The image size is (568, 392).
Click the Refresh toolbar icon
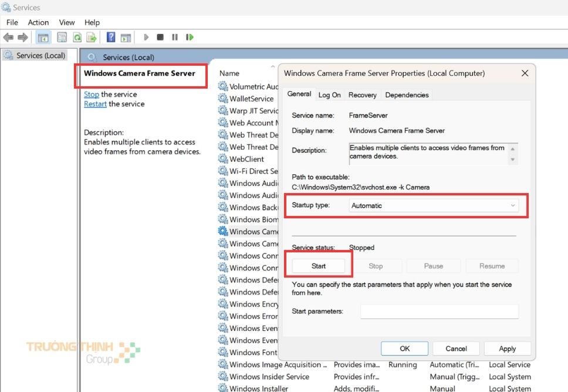pyautogui.click(x=77, y=38)
